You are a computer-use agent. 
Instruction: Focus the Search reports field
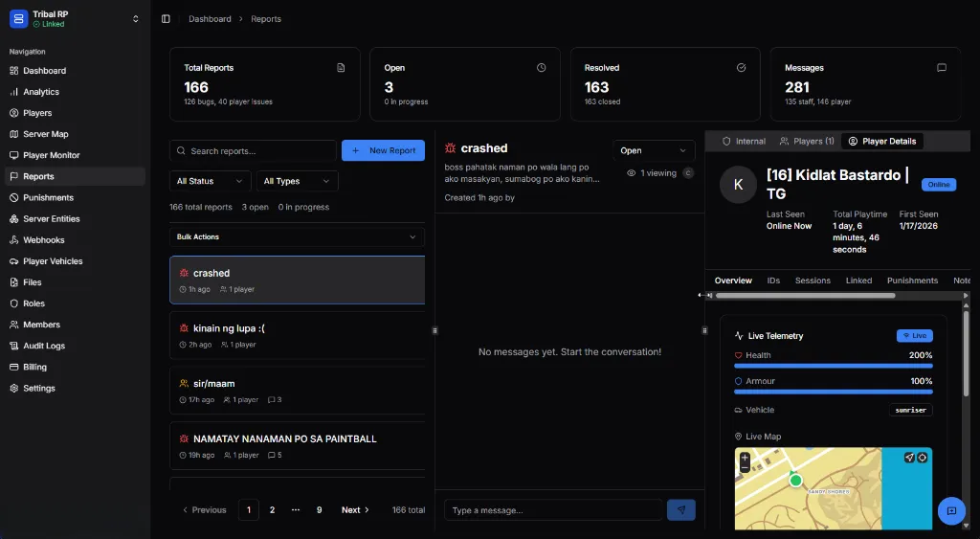[x=253, y=150]
